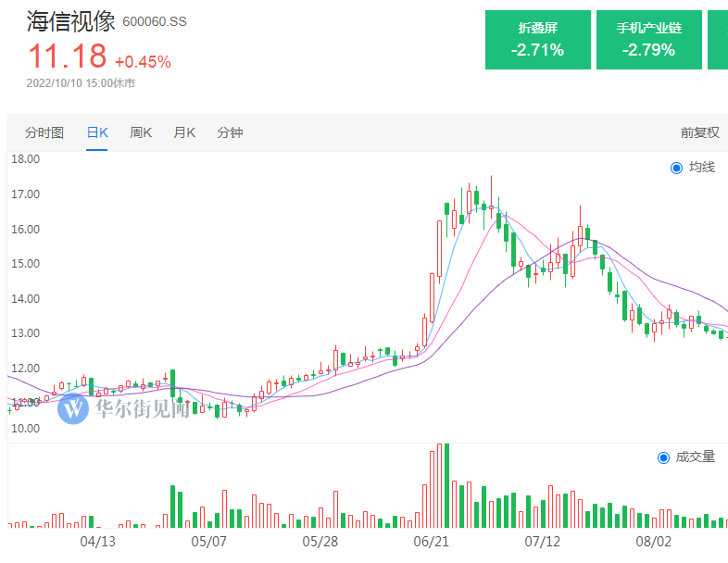The image size is (728, 563).
Task: Click the 15.00 price axis label
Action: [26, 264]
